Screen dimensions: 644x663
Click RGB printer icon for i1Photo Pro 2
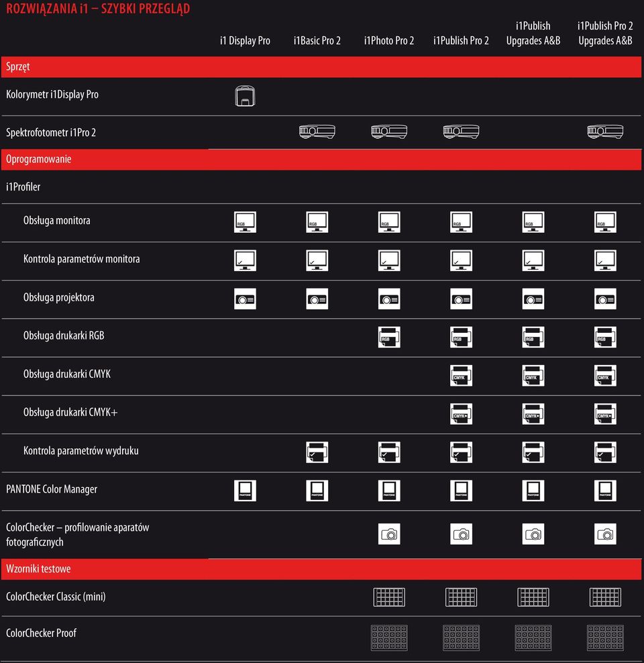tap(389, 337)
